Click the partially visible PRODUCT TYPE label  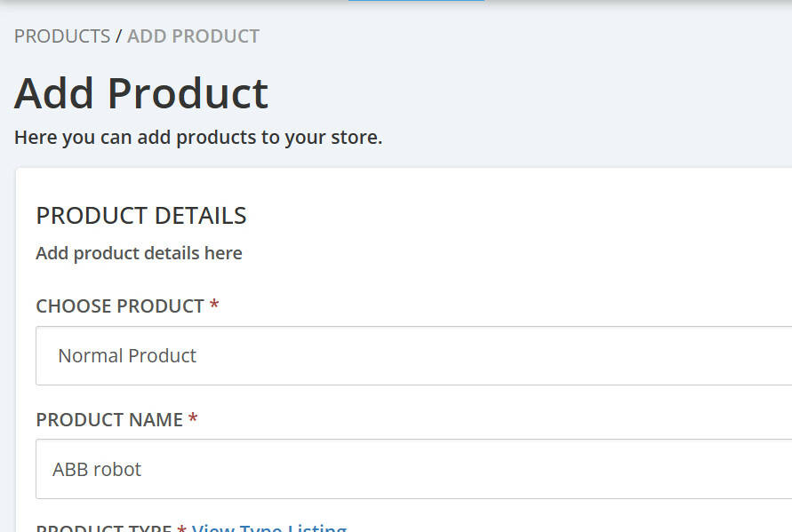click(103, 528)
